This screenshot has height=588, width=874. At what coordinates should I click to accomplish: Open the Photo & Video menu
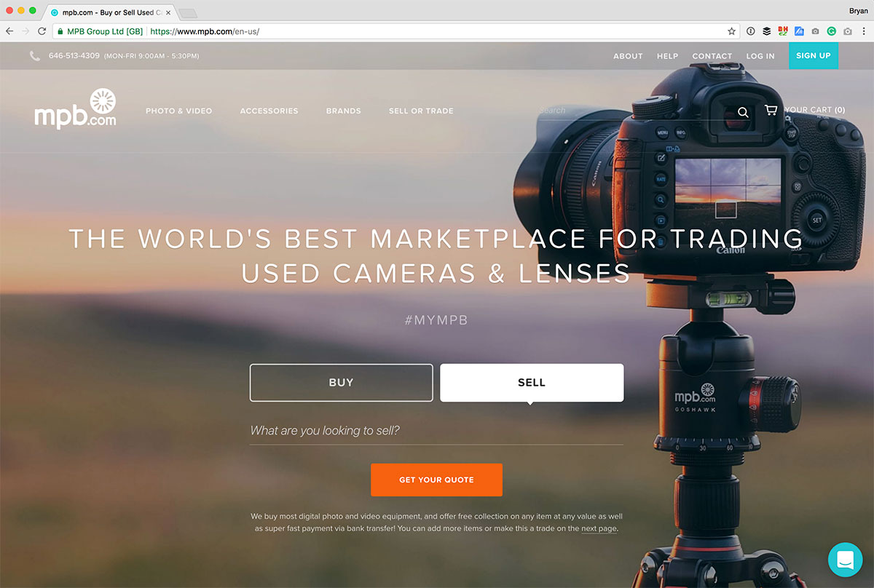tap(178, 111)
